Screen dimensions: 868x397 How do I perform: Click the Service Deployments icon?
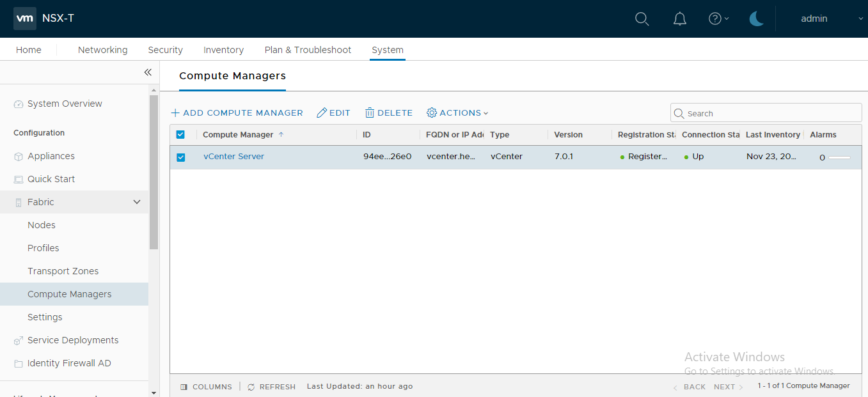(19, 341)
